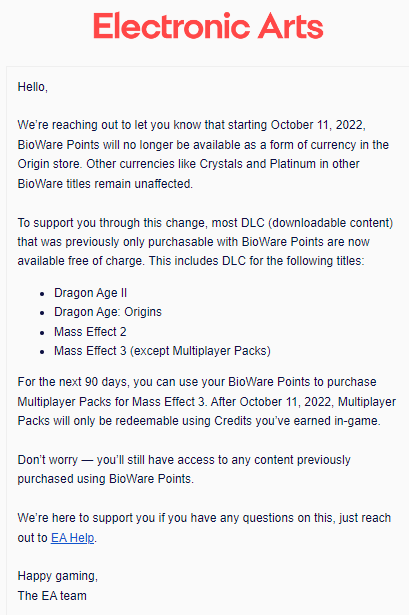The height and width of the screenshot is (615, 409).
Task: Click the bullet dot before Mass Effect 2
Action: (42, 333)
